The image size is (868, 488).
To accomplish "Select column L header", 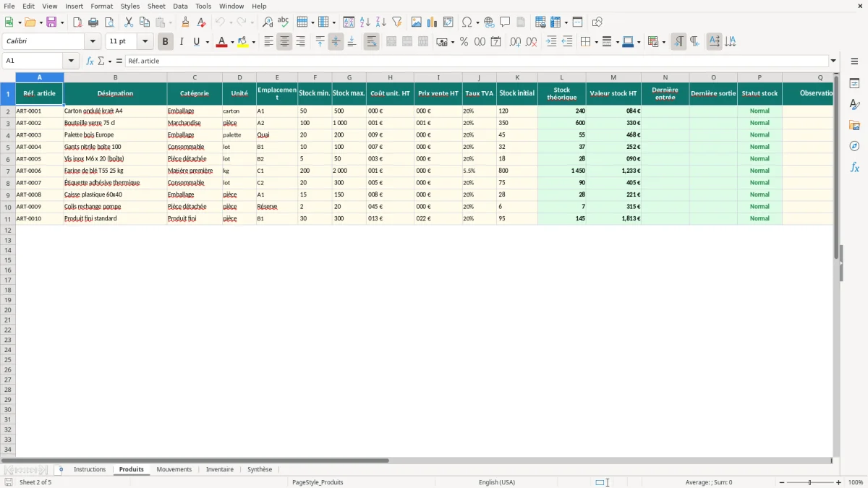I will coord(562,77).
